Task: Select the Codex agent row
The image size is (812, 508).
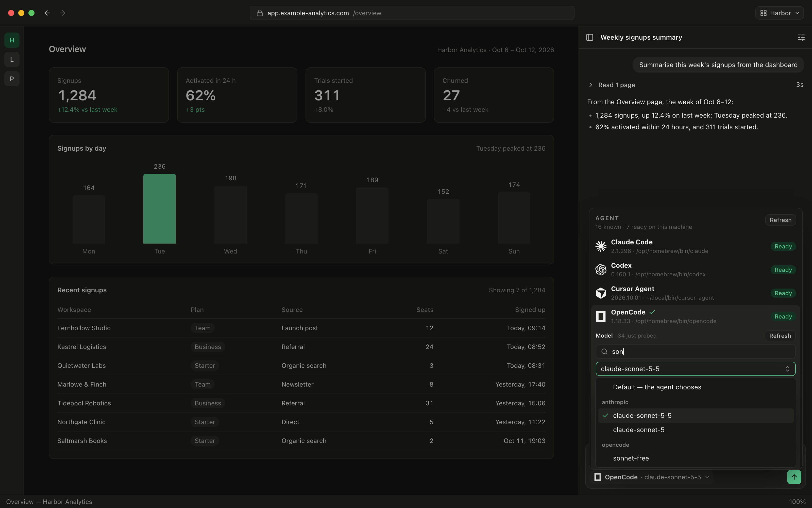Action: (695, 270)
